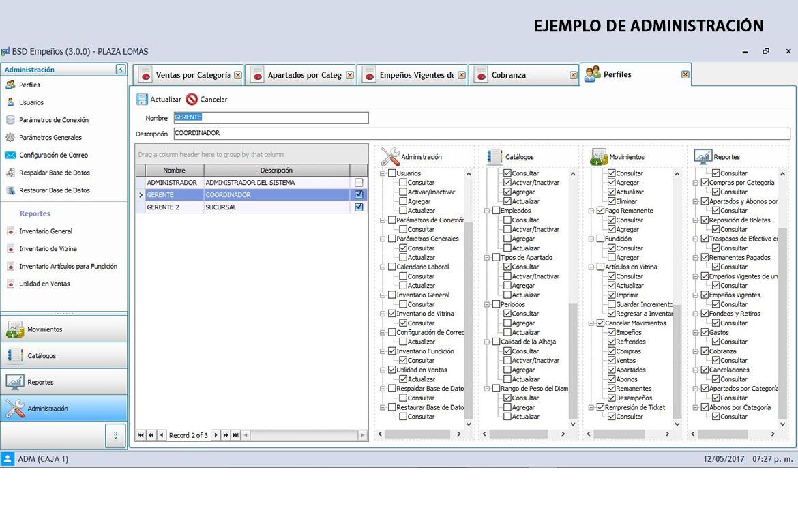Click the Configuración de Correo envelope icon
Viewport: 798px width, 532px height.
coord(10,155)
